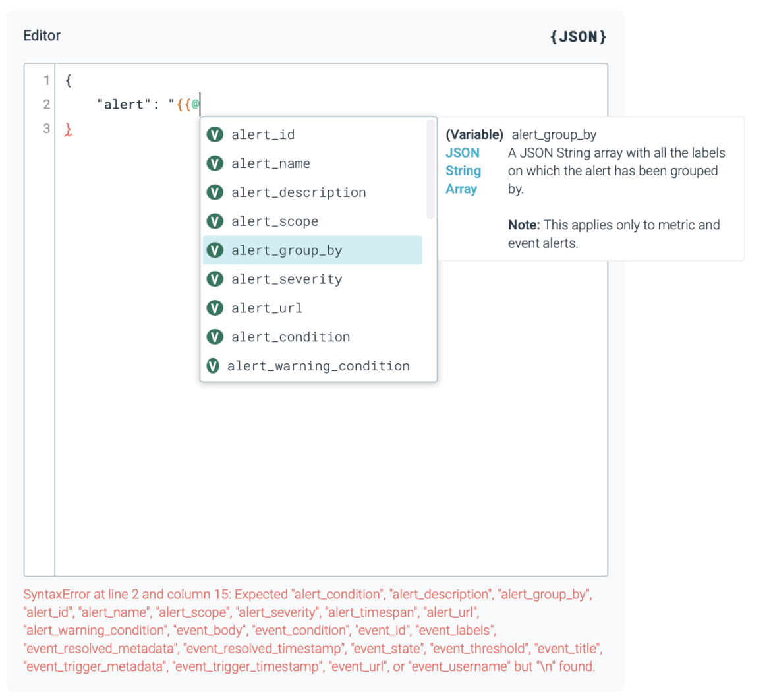Click the variable icon next to alert_scope
Viewport: 771px width, 700px height.
(x=215, y=221)
